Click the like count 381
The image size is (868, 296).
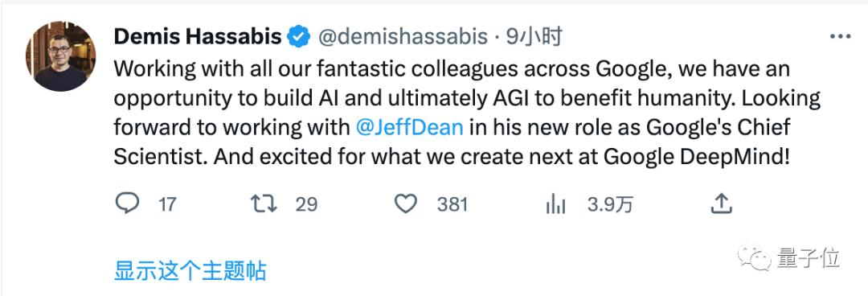452,204
